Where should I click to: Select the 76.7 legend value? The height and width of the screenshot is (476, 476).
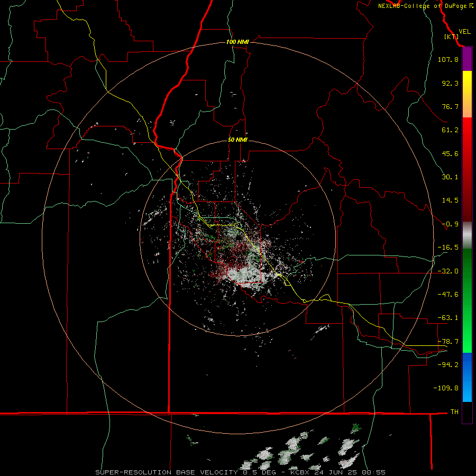450,106
